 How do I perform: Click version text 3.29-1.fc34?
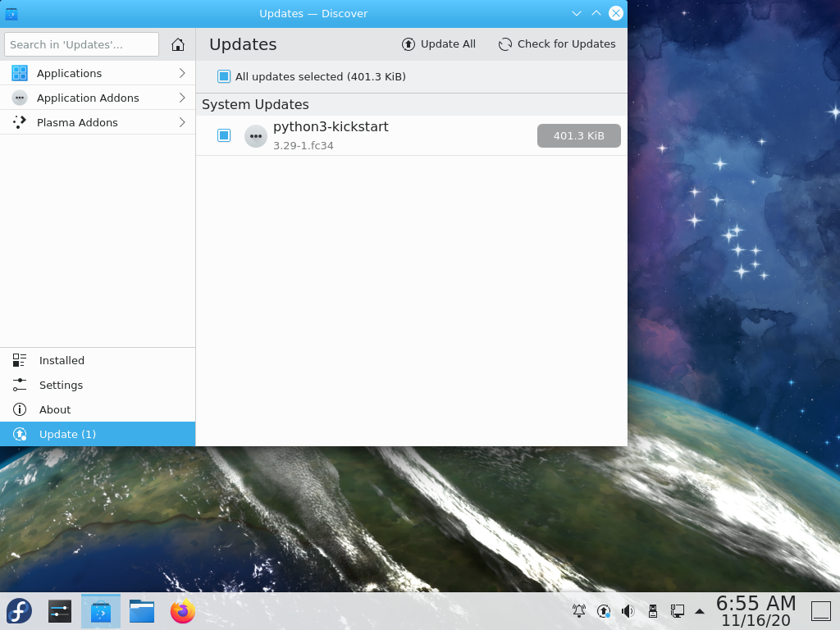[304, 146]
